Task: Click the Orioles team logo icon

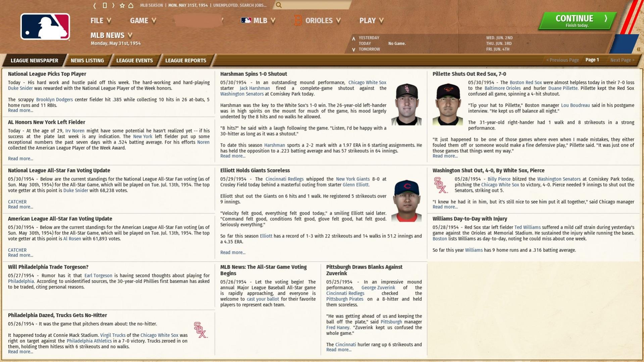Action: [298, 20]
